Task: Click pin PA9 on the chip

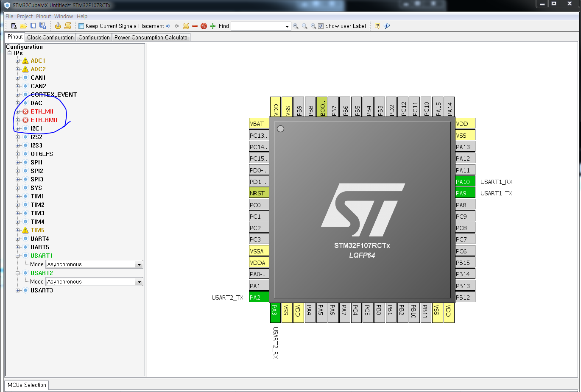Action: 465,193
